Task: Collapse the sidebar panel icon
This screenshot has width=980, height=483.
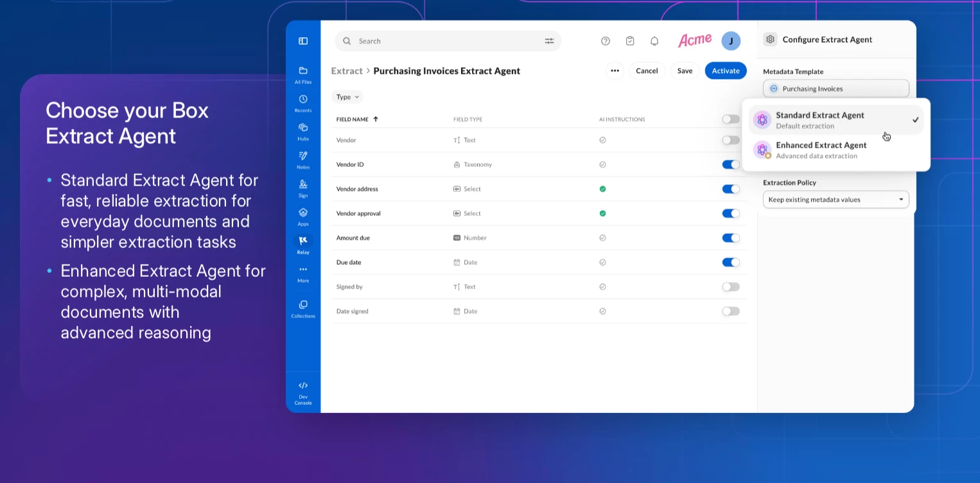Action: [303, 41]
